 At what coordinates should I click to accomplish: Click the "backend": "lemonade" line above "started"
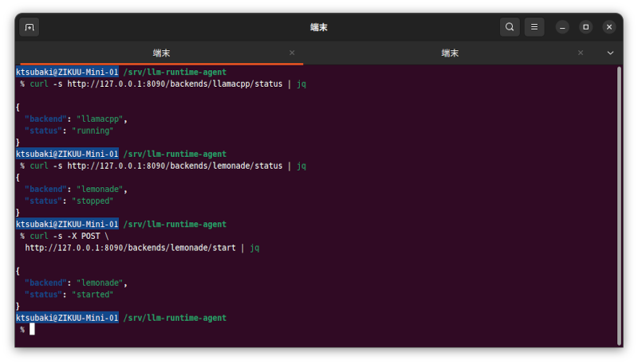point(76,283)
